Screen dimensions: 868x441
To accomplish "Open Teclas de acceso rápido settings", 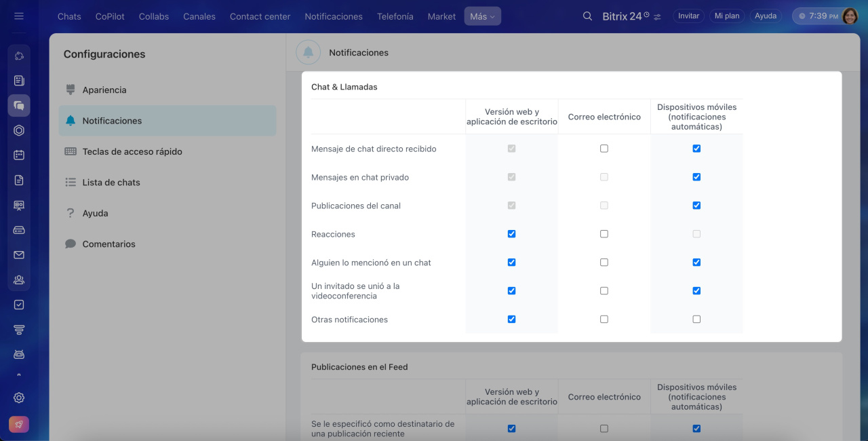I will pos(132,151).
